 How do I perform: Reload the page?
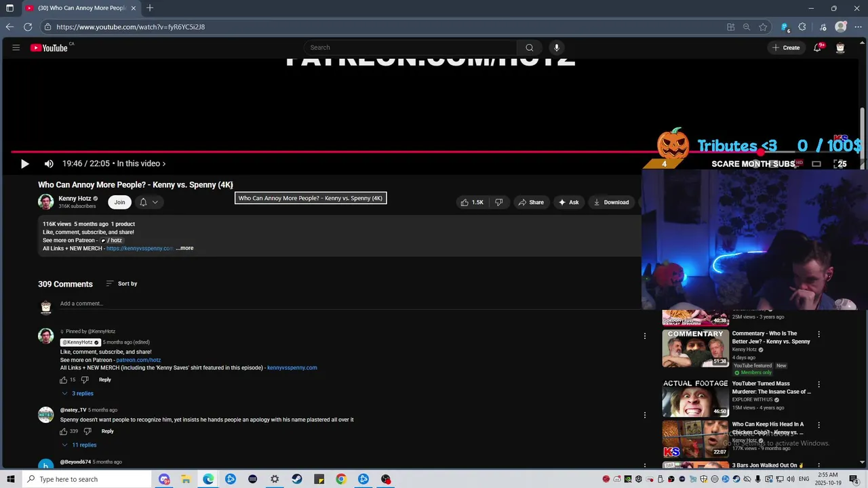click(x=28, y=27)
